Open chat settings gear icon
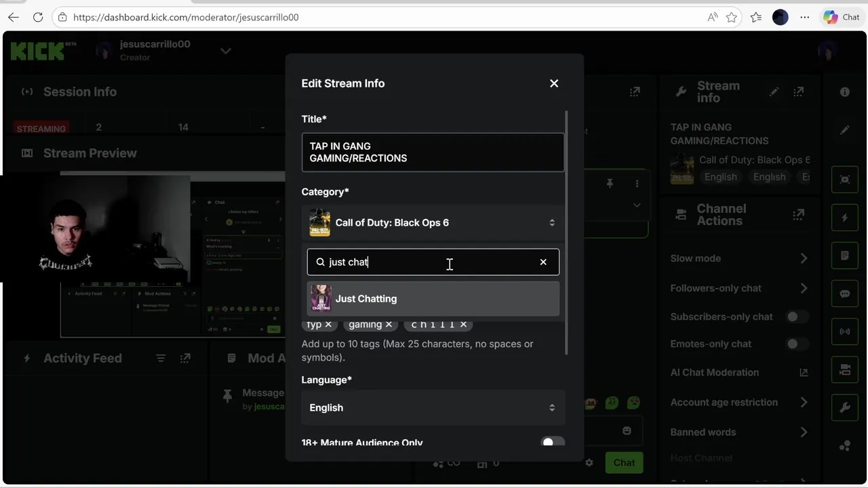 [x=589, y=462]
